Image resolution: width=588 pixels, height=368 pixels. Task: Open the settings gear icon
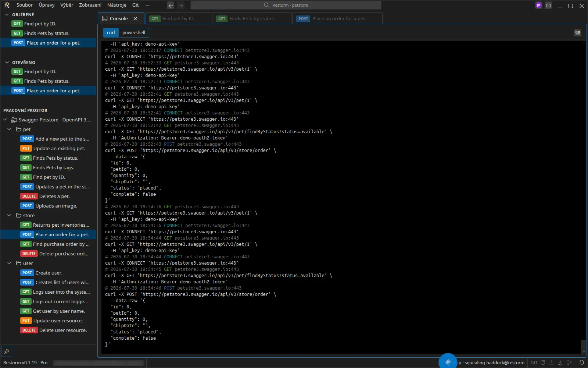548,6
